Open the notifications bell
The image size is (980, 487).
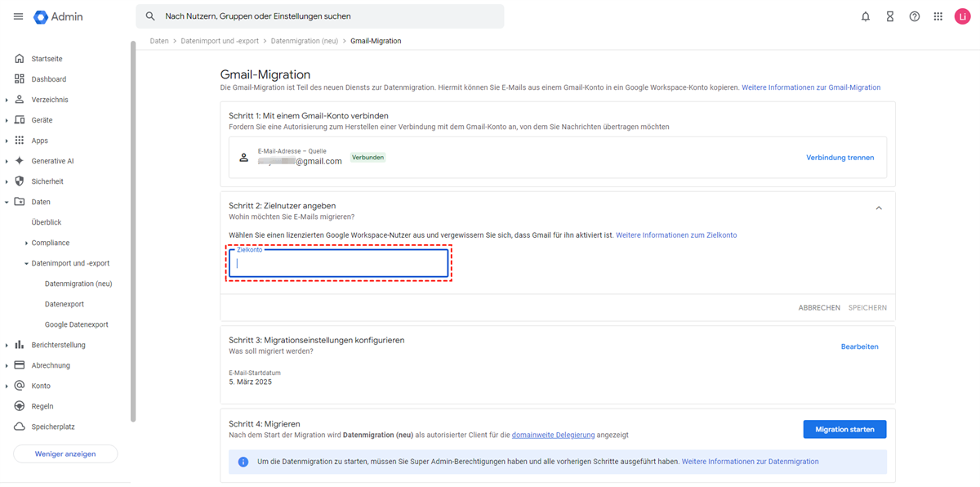coord(866,16)
